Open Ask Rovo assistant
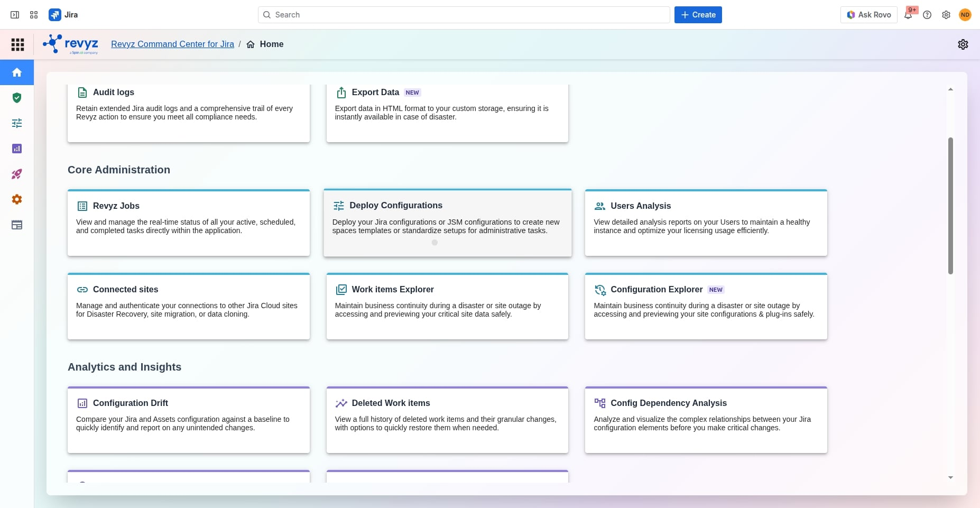This screenshot has height=508, width=980. coord(869,15)
